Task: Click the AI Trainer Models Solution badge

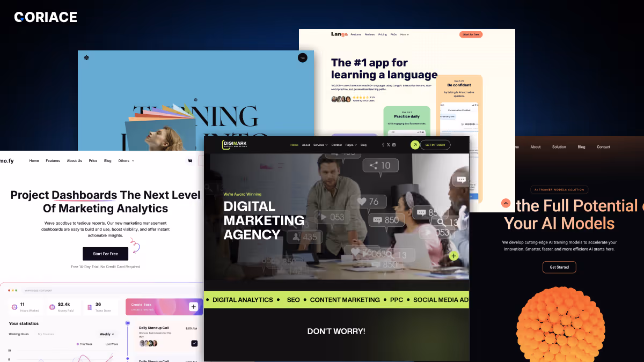Action: pyautogui.click(x=559, y=189)
